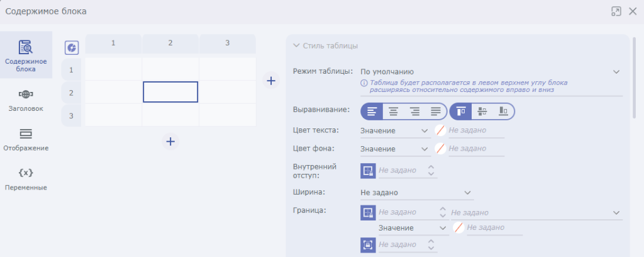Pop out the dialog using the top-right window icon
This screenshot has width=644, height=257.
point(616,11)
